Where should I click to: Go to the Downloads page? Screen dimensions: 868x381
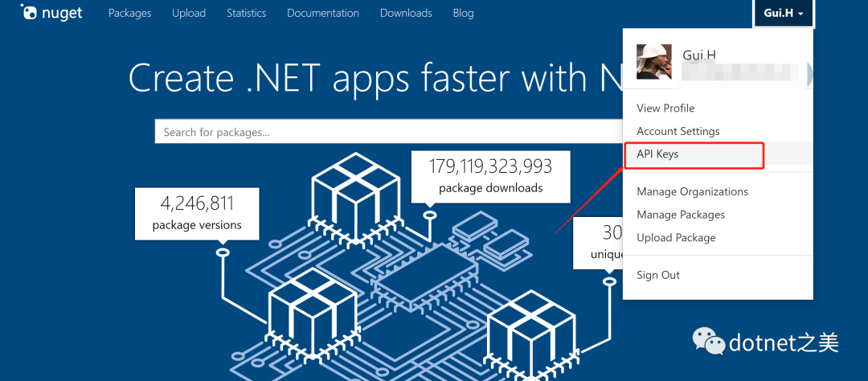click(406, 14)
